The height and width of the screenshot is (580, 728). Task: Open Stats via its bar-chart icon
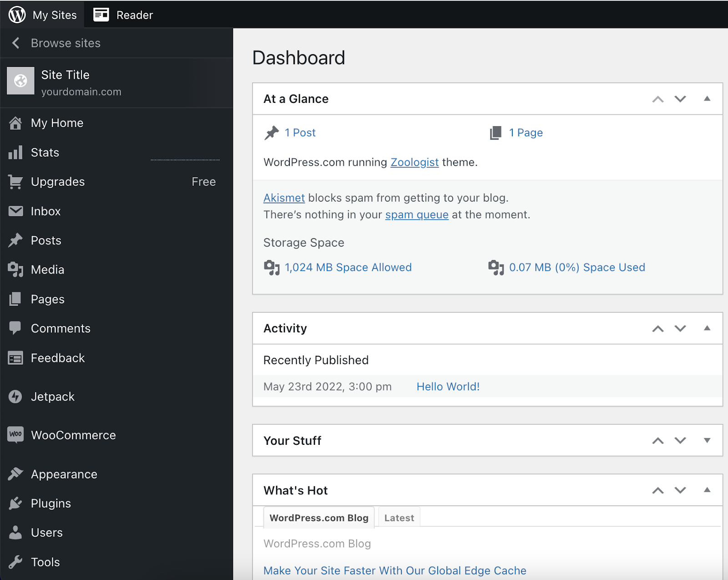pyautogui.click(x=15, y=152)
